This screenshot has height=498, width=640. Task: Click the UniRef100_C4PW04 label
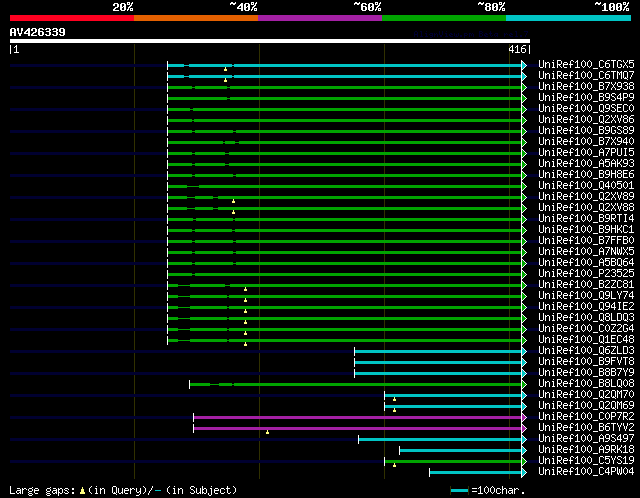(586, 472)
